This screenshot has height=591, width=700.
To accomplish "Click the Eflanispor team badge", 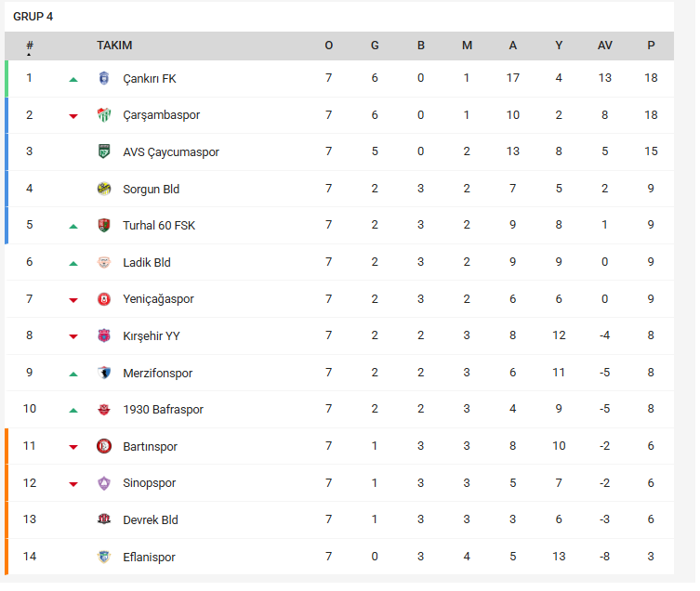I will coord(104,558).
